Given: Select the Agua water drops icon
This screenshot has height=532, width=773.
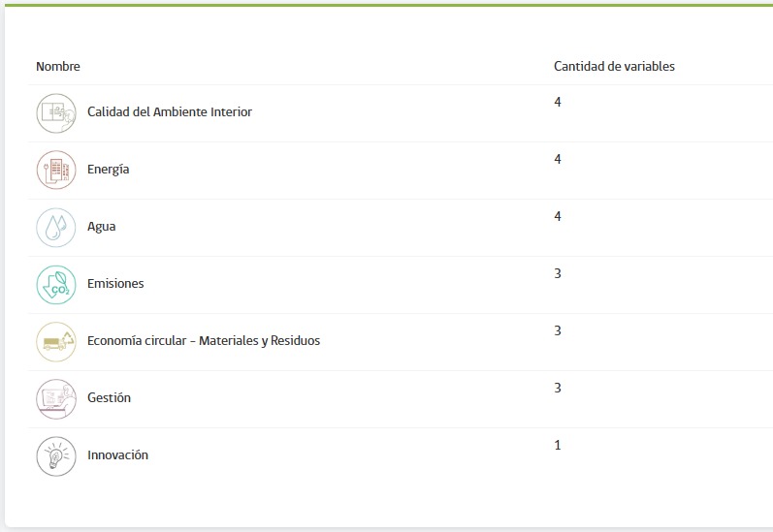Looking at the screenshot, I should (55, 227).
